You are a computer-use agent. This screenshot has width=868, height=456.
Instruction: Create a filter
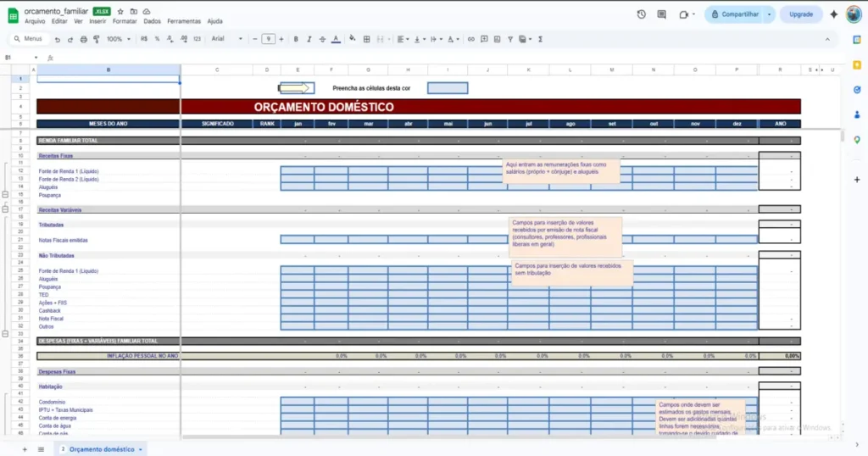pyautogui.click(x=510, y=39)
